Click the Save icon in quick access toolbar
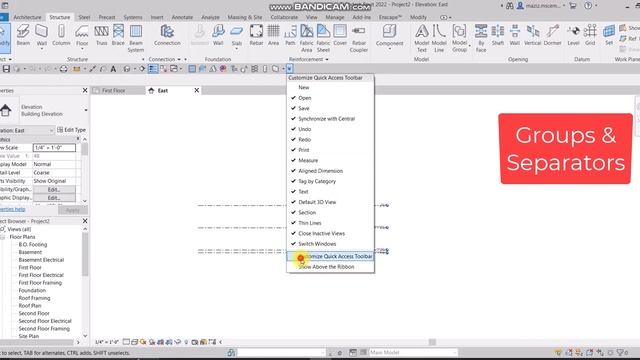This screenshot has width=640, height=360. 6,69
